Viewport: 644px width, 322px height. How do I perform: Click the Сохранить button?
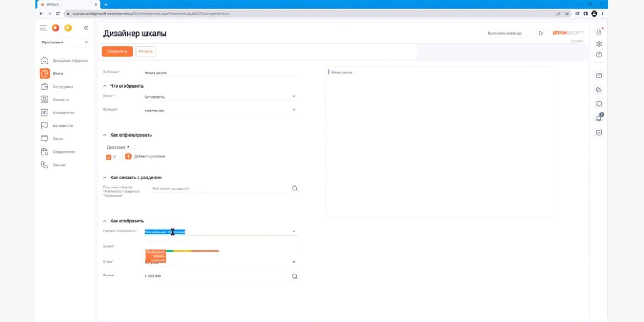click(117, 51)
